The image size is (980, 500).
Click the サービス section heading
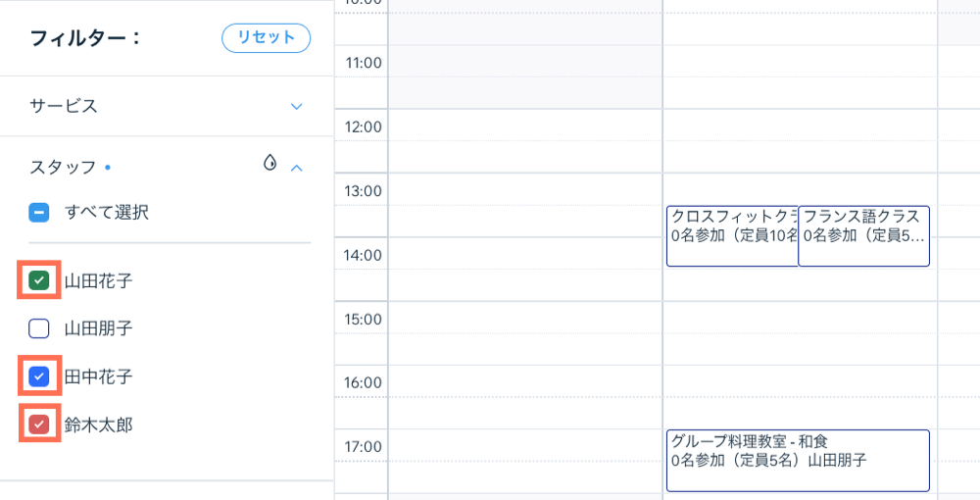[64, 106]
